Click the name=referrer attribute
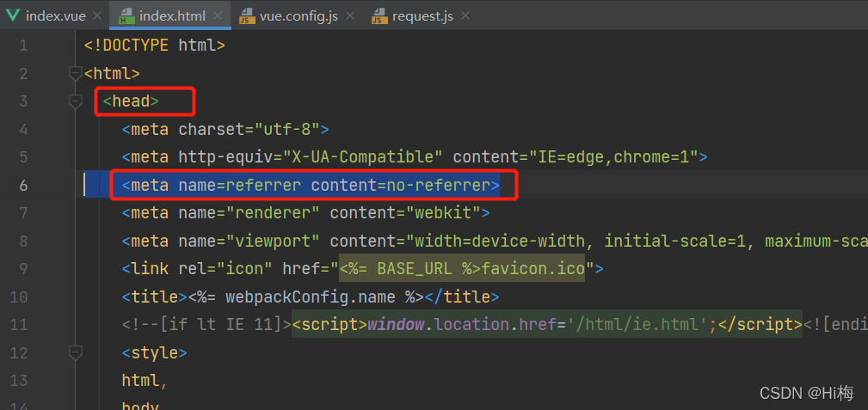868x410 pixels. (x=240, y=185)
